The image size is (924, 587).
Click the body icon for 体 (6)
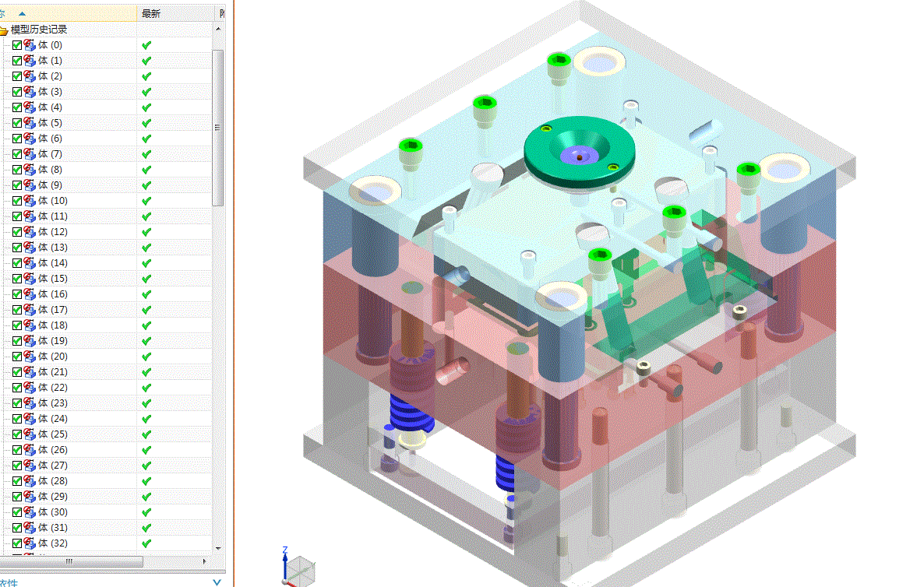[30, 139]
